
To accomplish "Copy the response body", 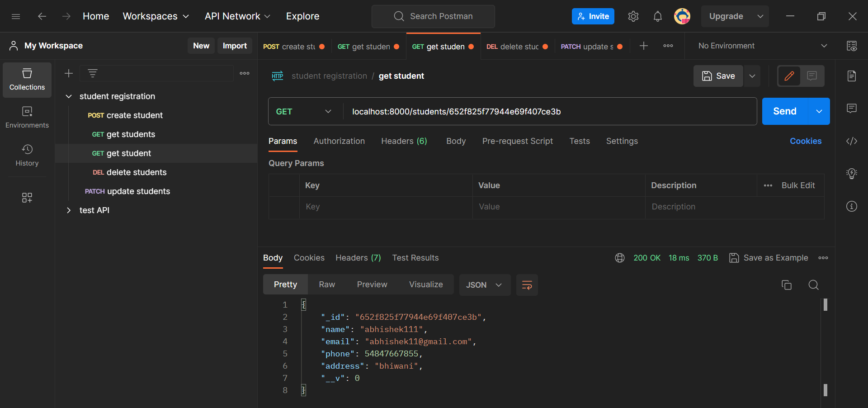I will [787, 285].
